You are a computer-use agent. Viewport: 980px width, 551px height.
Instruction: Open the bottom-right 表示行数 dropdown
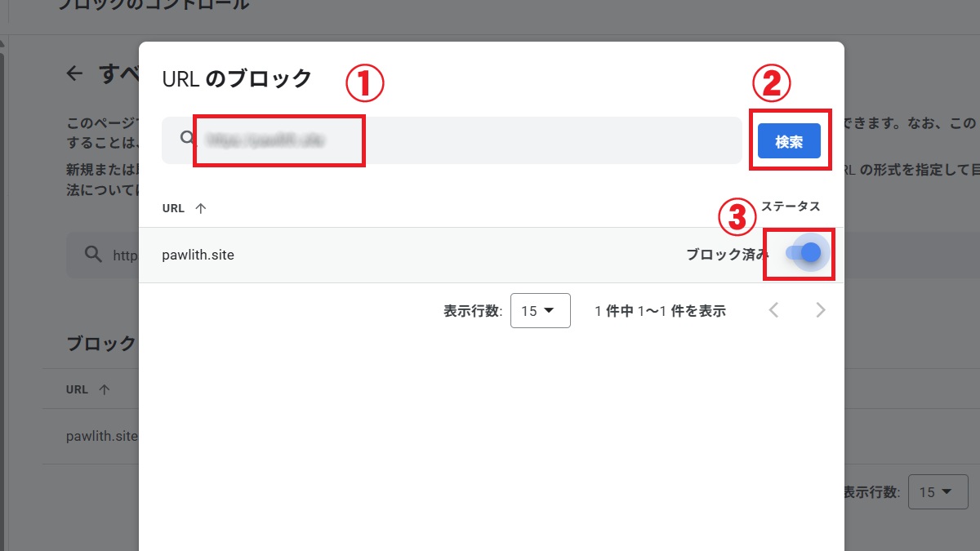point(938,491)
